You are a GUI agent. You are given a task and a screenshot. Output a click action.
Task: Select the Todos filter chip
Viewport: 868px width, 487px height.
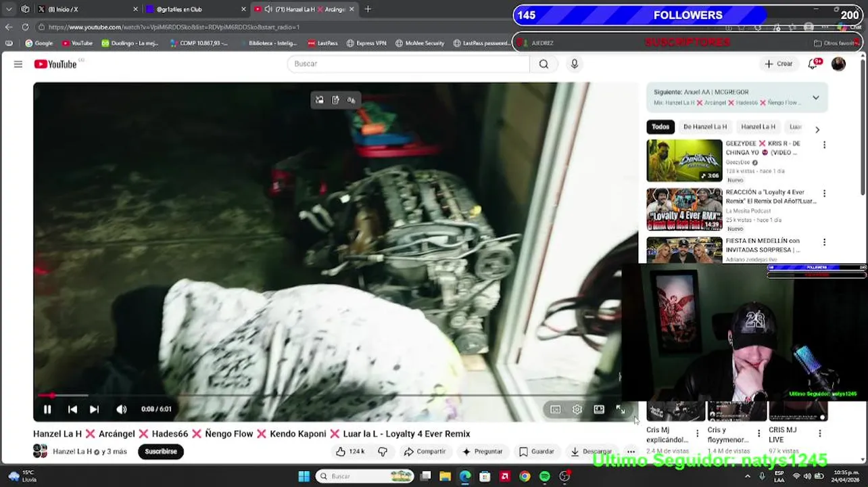click(x=660, y=126)
